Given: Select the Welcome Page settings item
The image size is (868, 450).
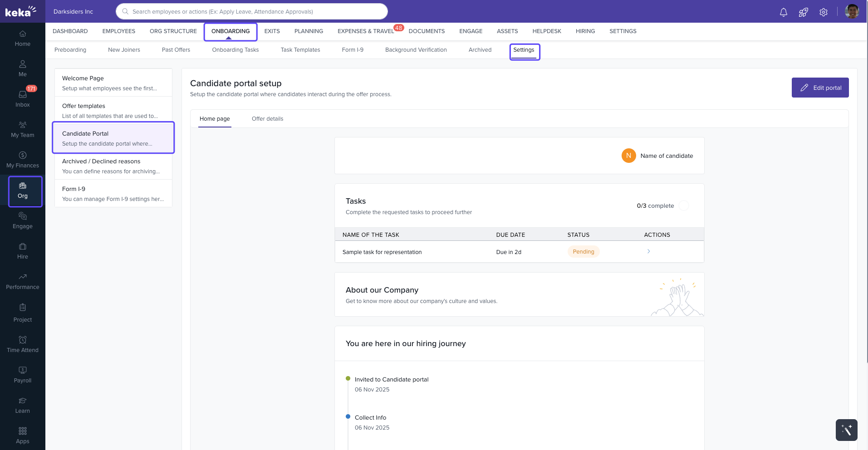Looking at the screenshot, I should (113, 83).
